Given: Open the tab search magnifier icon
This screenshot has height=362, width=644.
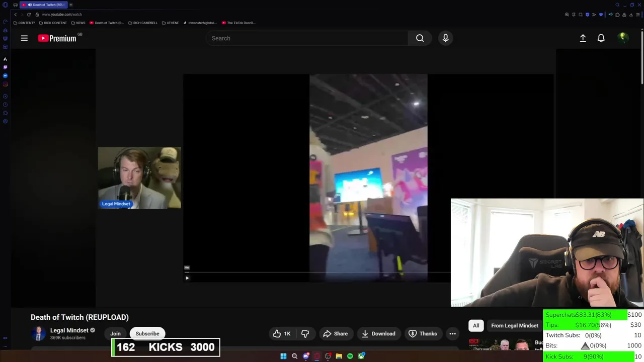Looking at the screenshot, I should 617,5.
